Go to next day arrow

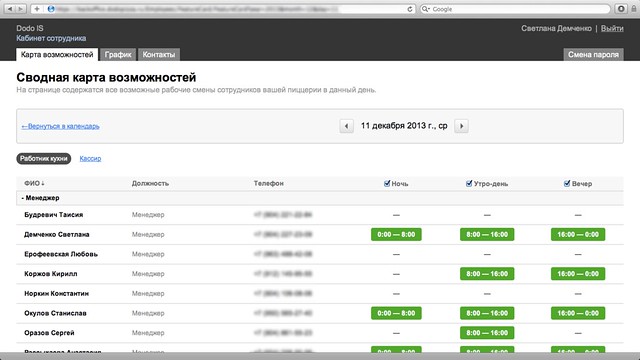point(461,126)
